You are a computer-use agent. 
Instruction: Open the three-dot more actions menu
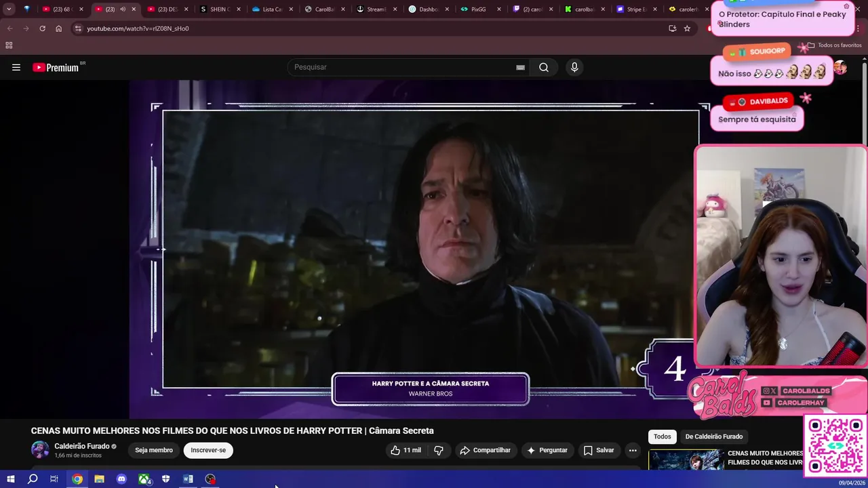(x=632, y=450)
